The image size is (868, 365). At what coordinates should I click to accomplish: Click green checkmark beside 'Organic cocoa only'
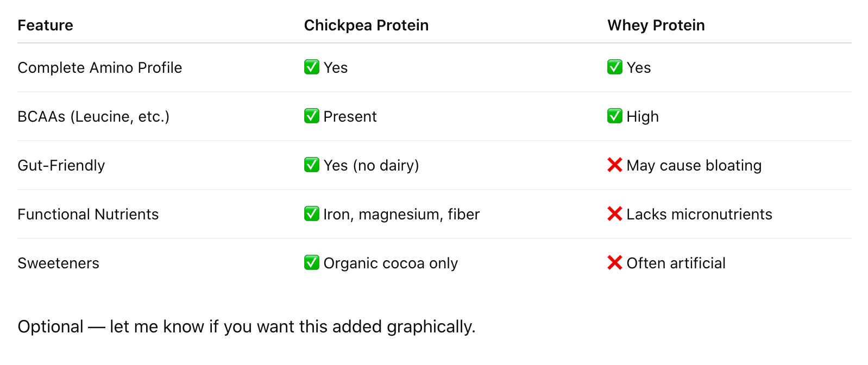tap(311, 262)
